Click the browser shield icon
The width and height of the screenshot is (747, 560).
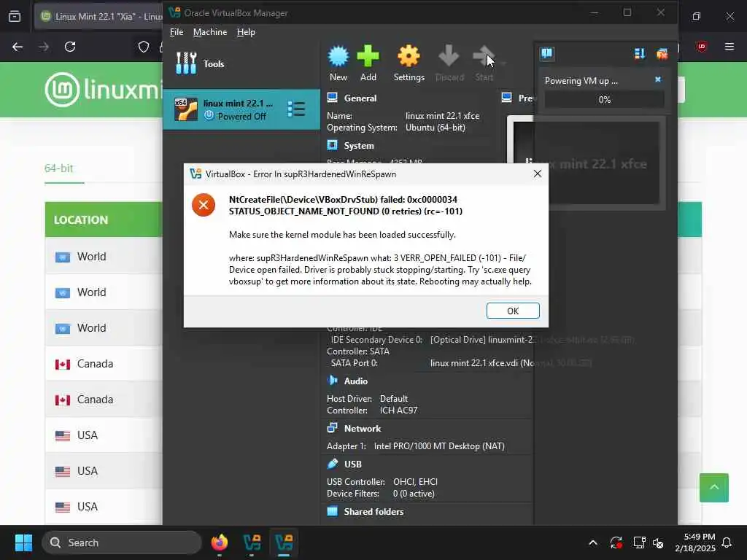144,47
